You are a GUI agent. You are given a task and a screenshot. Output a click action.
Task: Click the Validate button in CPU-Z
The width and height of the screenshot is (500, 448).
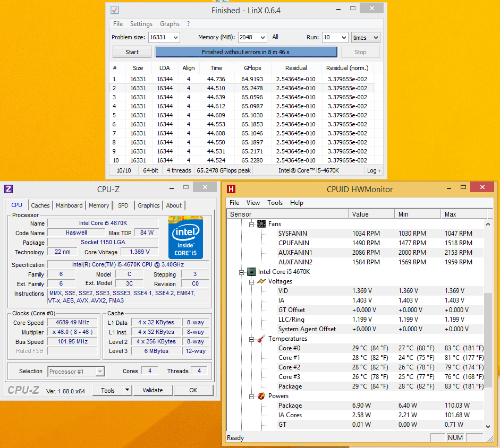152,390
